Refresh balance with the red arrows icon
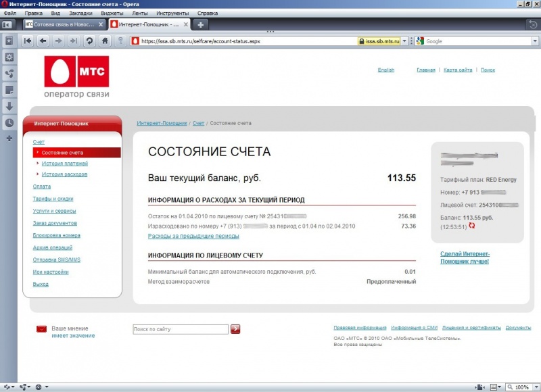 (472, 226)
